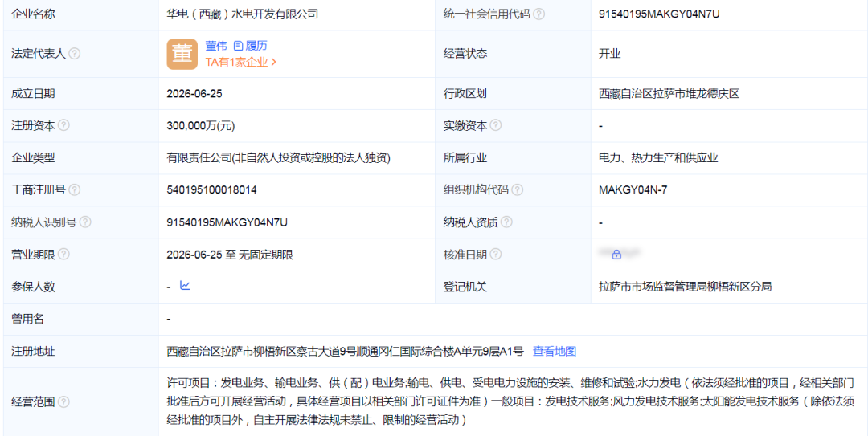Screen dimensions: 868x436
Task: Click help icon beside 纳税人资质
Action: (x=506, y=222)
